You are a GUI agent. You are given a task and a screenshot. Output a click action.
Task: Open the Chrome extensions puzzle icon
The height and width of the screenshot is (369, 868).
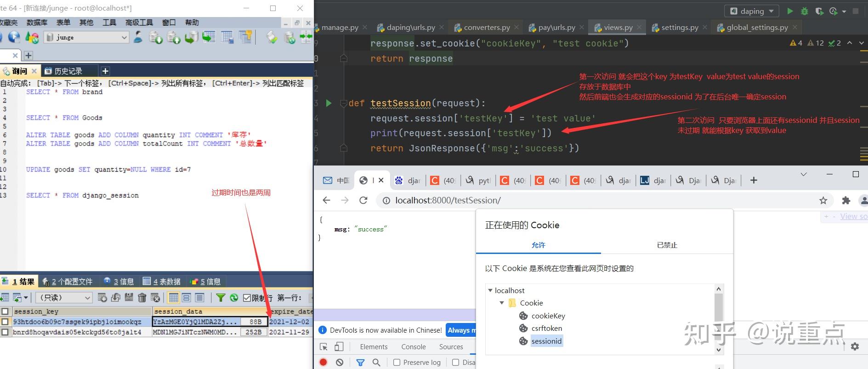[846, 200]
